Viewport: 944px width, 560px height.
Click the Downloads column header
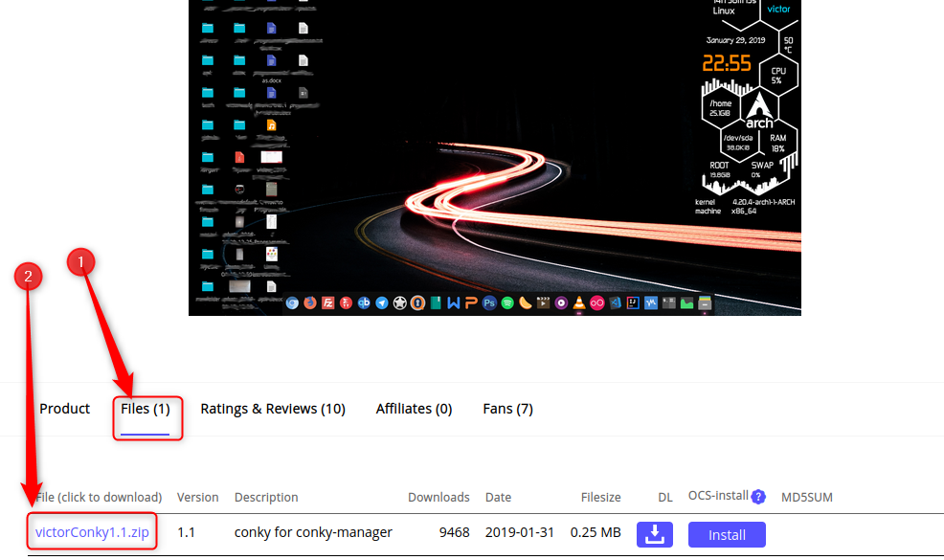tap(438, 498)
